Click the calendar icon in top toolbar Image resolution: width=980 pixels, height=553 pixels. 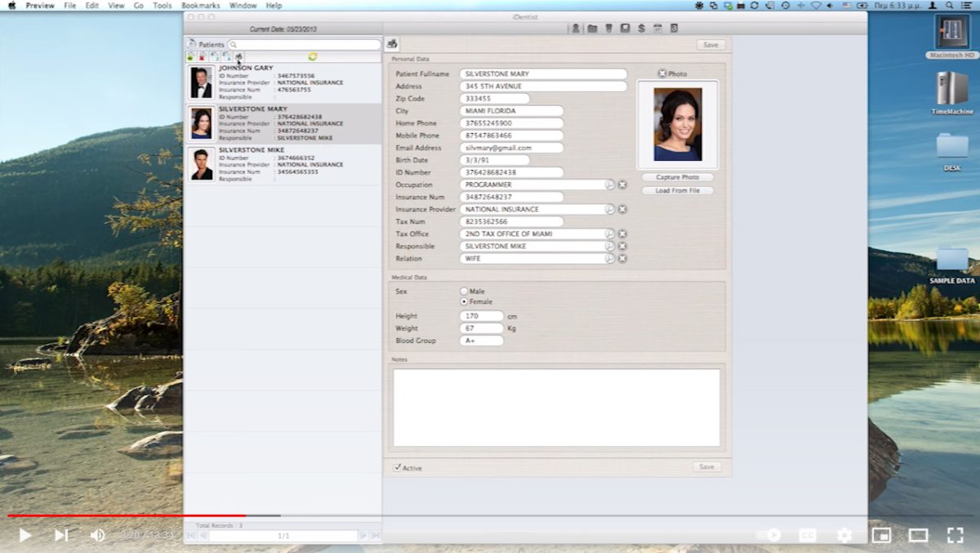tap(657, 29)
